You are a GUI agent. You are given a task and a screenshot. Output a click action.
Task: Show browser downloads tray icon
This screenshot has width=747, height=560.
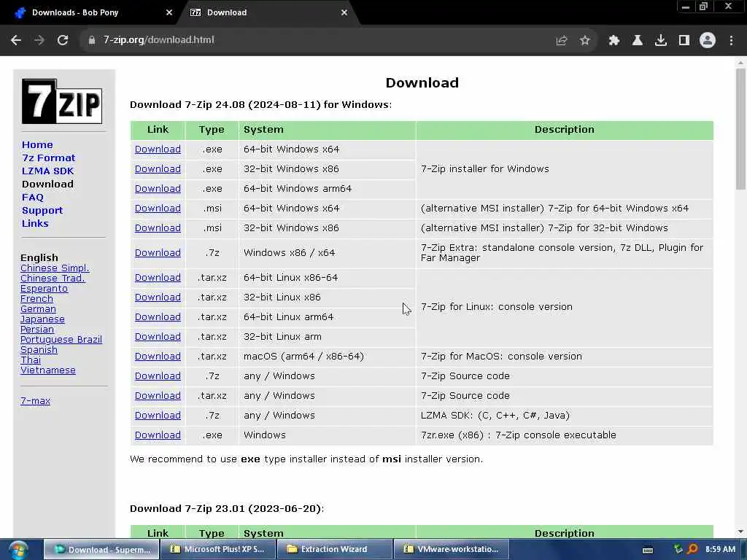(x=661, y=41)
